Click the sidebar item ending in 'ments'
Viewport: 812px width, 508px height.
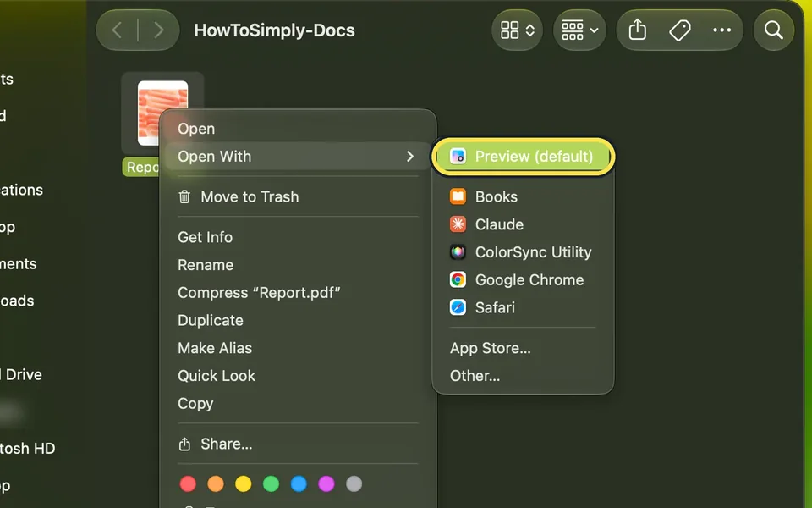(x=18, y=264)
